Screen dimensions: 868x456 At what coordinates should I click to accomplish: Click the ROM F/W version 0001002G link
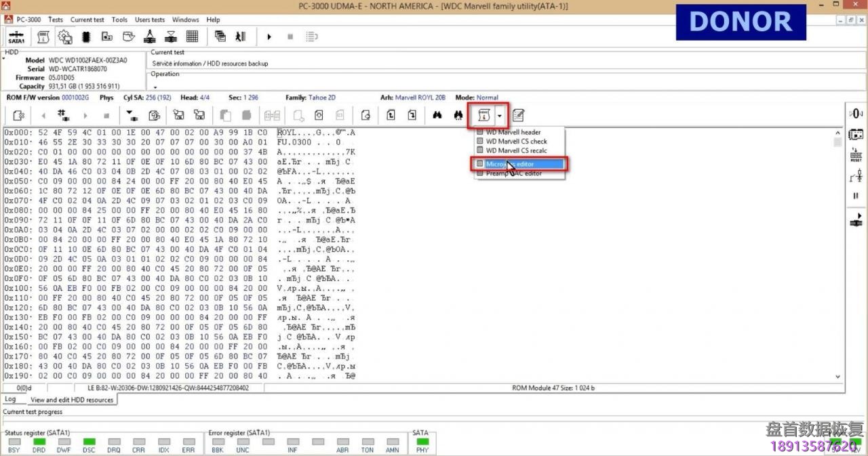(x=75, y=98)
